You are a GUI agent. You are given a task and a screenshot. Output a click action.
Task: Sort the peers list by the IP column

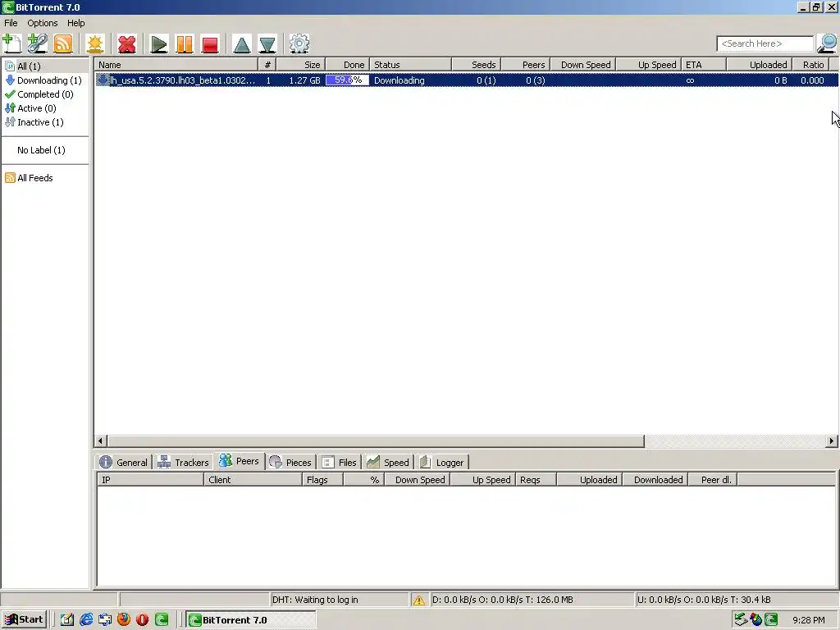click(x=150, y=479)
